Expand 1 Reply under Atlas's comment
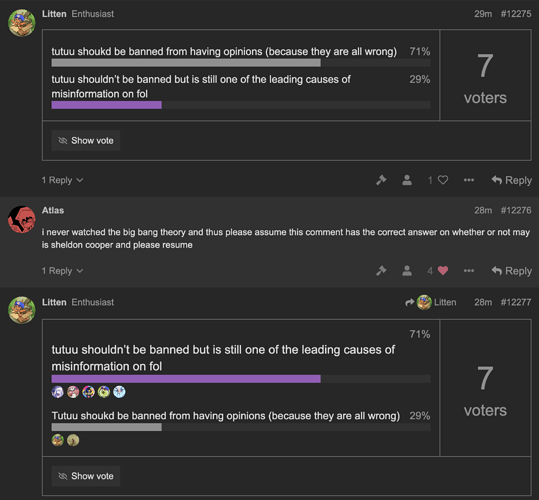Screen dimensions: 539x500 tap(62, 271)
